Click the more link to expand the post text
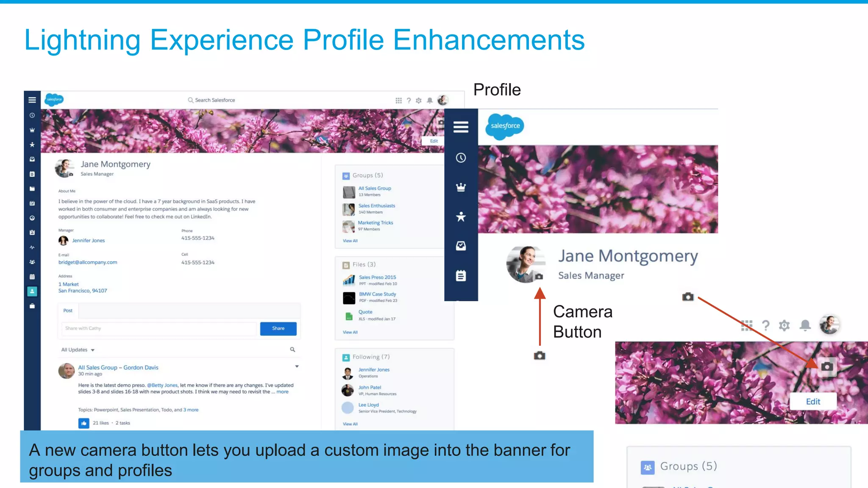 point(282,392)
